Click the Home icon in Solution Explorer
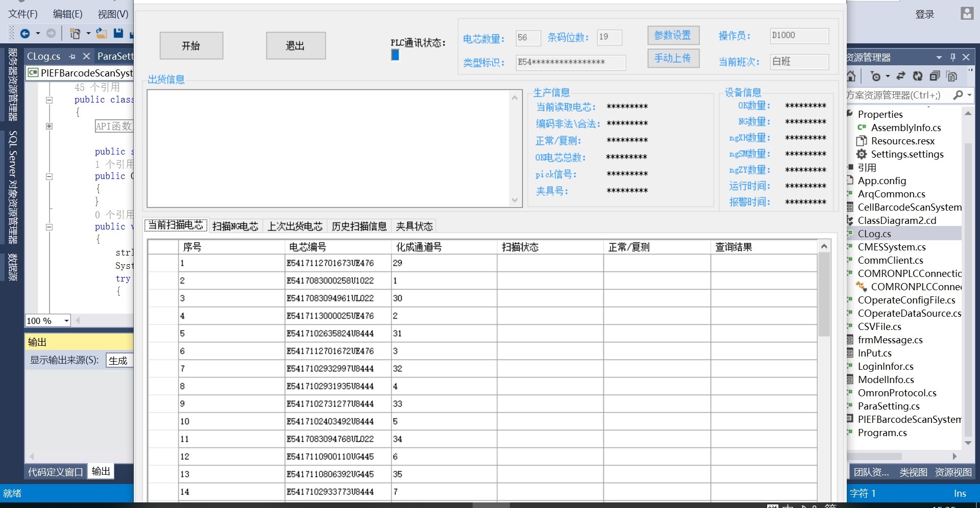 click(851, 77)
